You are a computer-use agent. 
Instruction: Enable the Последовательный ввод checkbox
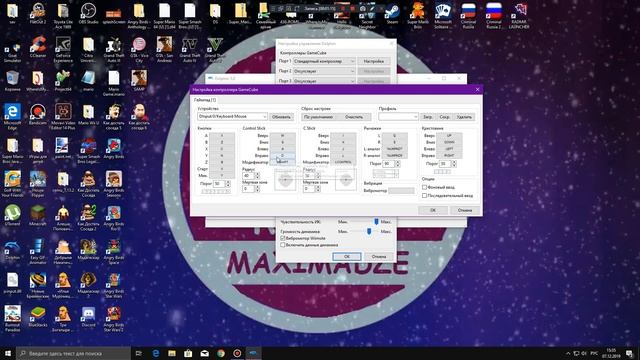(424, 196)
